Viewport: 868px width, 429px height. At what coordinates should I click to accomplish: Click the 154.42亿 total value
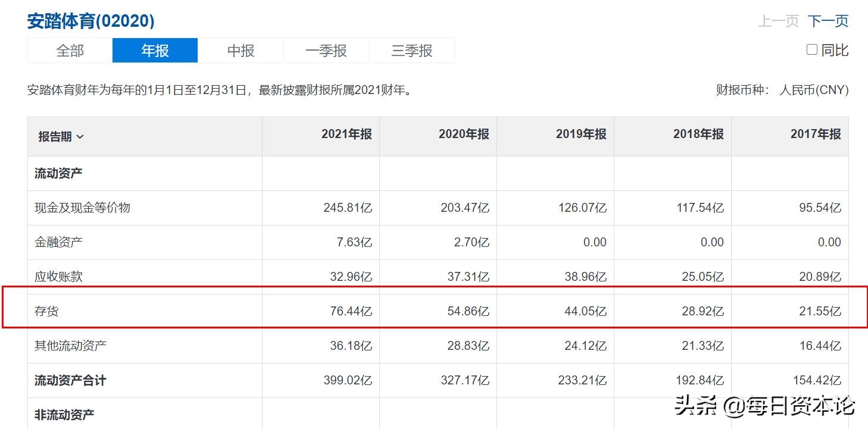817,380
